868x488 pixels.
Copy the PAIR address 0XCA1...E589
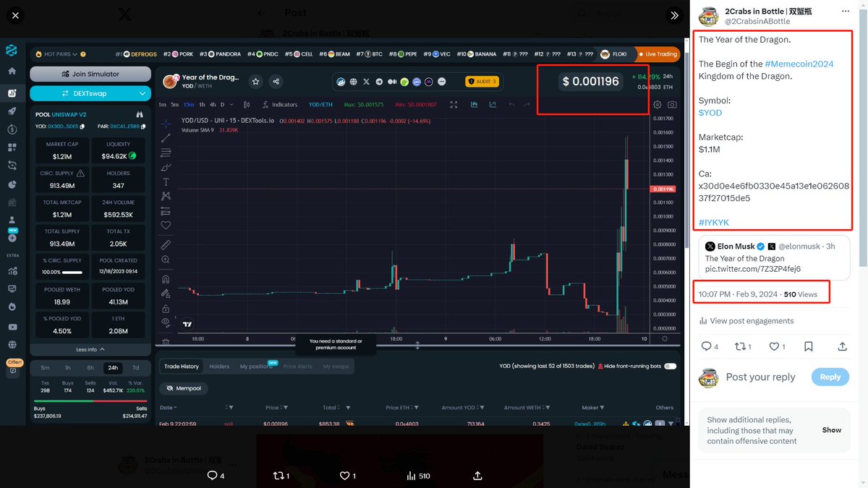(x=143, y=126)
